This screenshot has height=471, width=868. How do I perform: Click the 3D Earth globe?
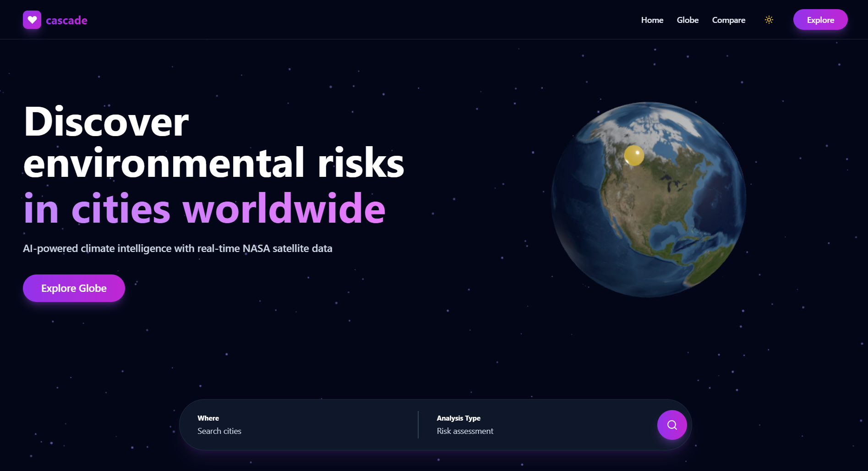click(649, 199)
